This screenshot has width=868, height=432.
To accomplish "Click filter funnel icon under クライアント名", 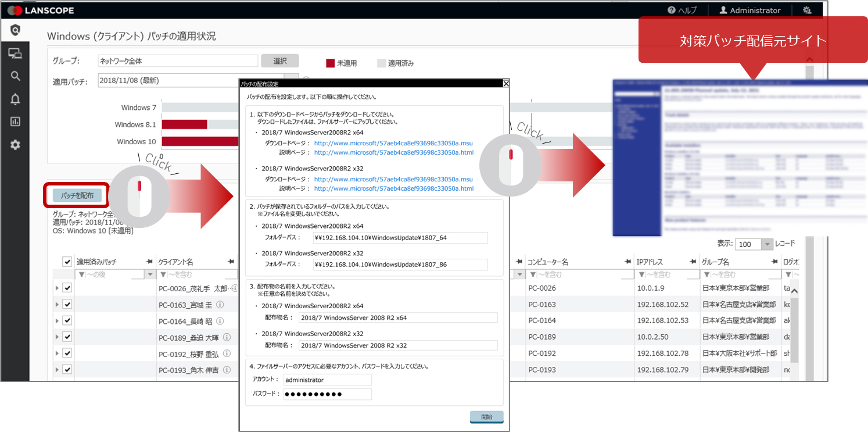I will (163, 274).
